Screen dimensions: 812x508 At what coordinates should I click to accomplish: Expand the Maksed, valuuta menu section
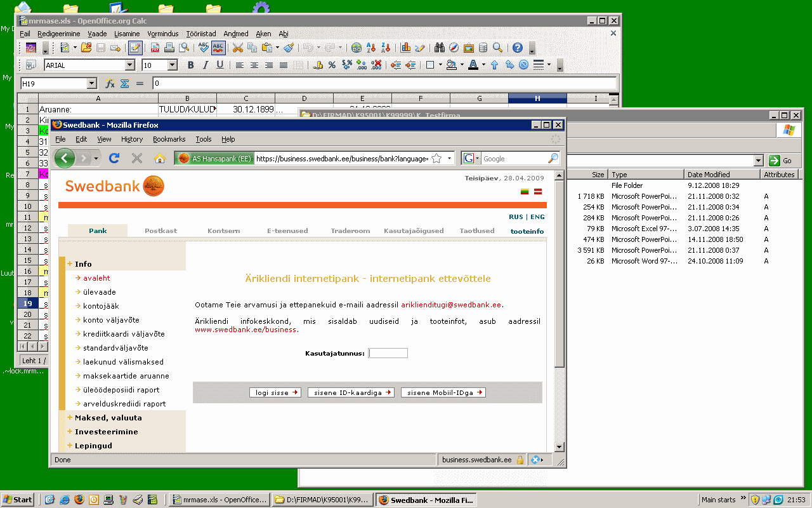tap(108, 418)
